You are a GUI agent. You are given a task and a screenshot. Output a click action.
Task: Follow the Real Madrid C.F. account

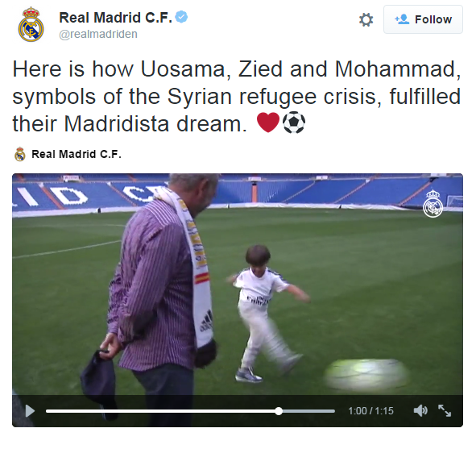tap(423, 19)
